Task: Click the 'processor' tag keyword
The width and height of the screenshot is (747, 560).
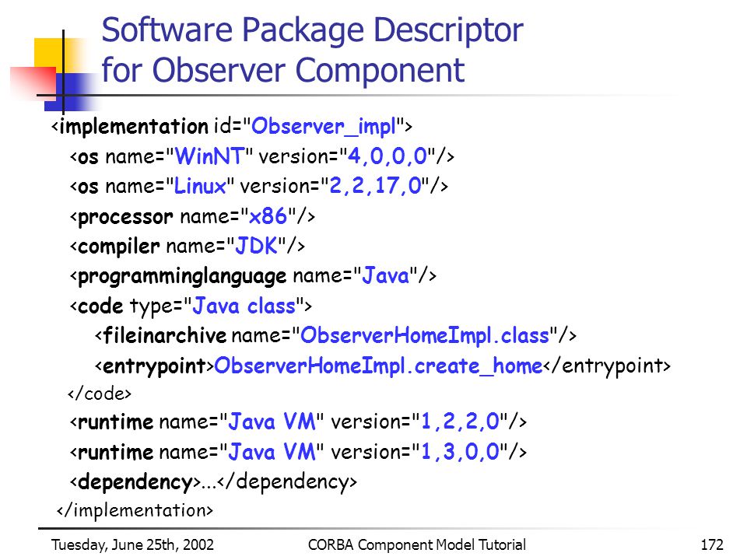Action: tap(125, 217)
